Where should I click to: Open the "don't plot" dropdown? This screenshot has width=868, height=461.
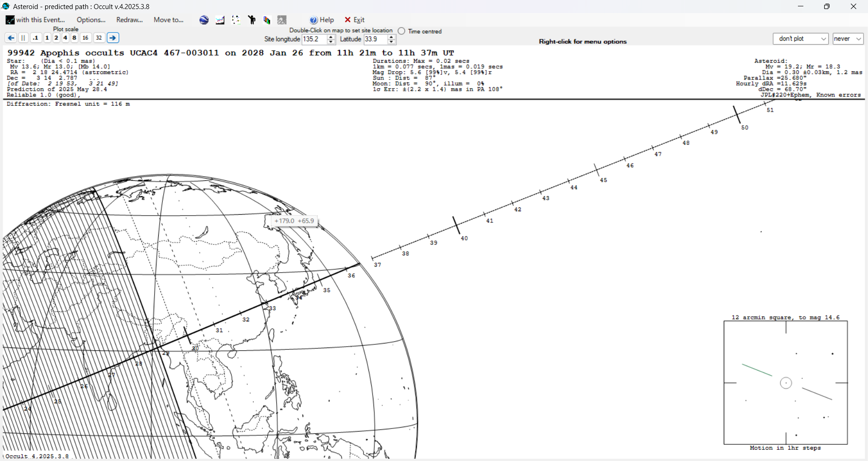click(801, 39)
